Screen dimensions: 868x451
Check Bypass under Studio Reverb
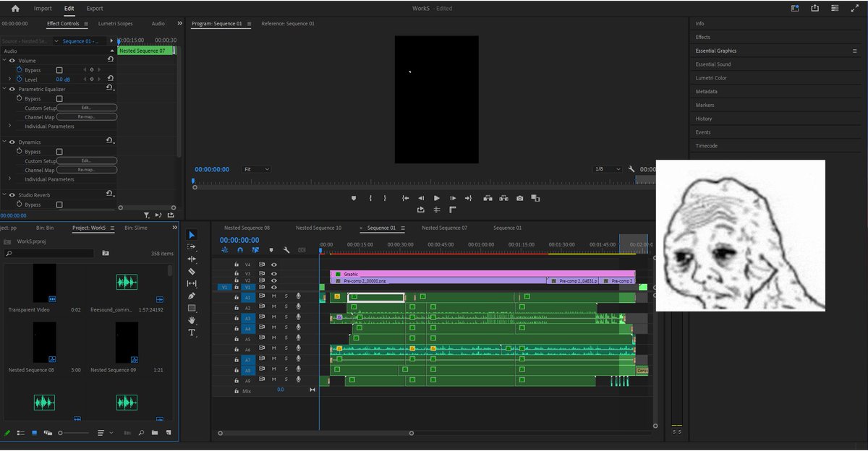(x=59, y=205)
